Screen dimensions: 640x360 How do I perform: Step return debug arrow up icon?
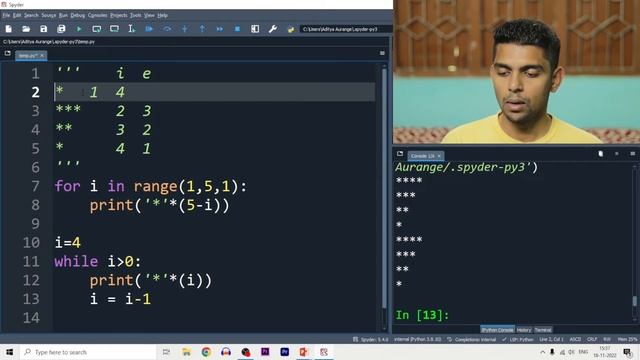(202, 29)
